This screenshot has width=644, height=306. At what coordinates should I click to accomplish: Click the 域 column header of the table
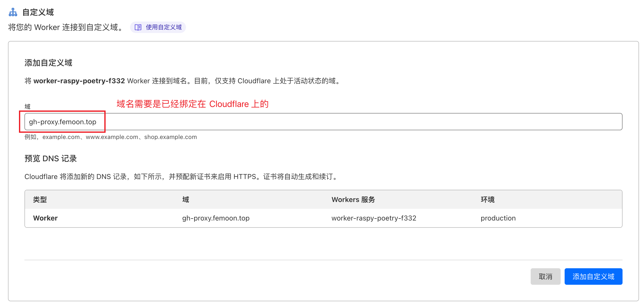tap(185, 199)
